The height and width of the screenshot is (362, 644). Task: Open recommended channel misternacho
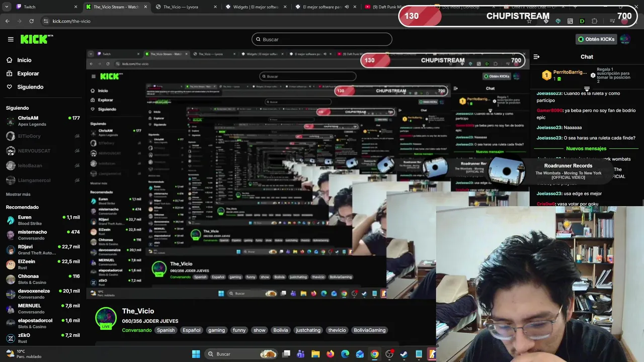click(43, 235)
